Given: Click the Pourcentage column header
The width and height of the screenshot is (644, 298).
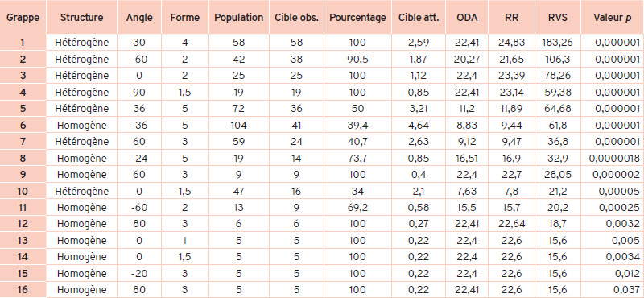Looking at the screenshot, I should point(357,18).
